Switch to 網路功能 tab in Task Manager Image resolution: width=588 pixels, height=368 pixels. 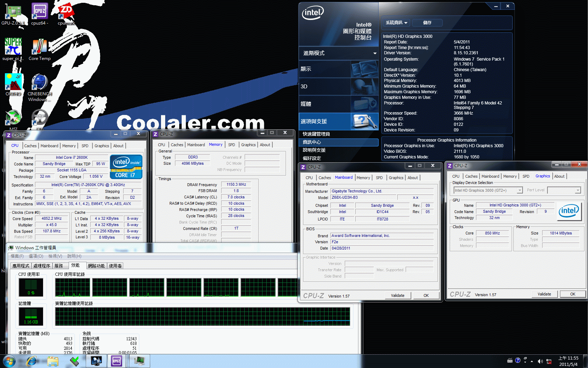[x=96, y=266]
